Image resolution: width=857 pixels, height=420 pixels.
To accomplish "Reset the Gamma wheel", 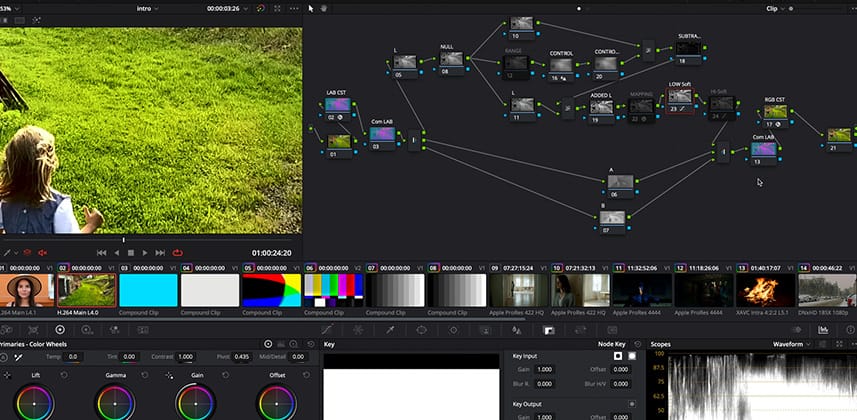I will coord(145,375).
